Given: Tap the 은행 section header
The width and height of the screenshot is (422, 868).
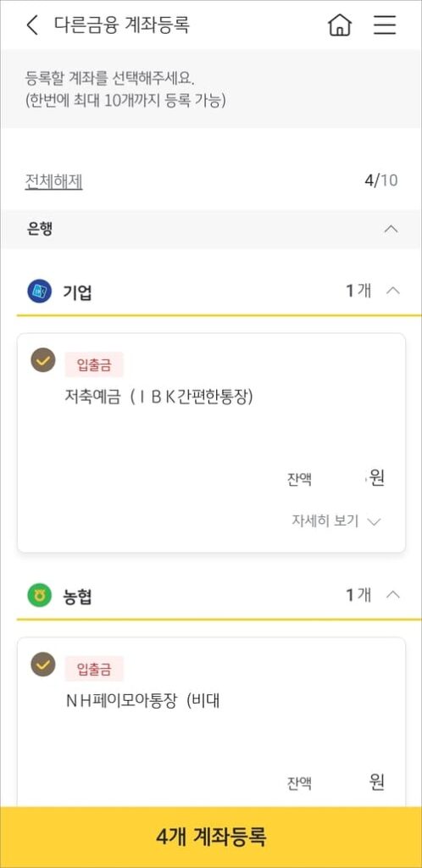Looking at the screenshot, I should tap(211, 229).
